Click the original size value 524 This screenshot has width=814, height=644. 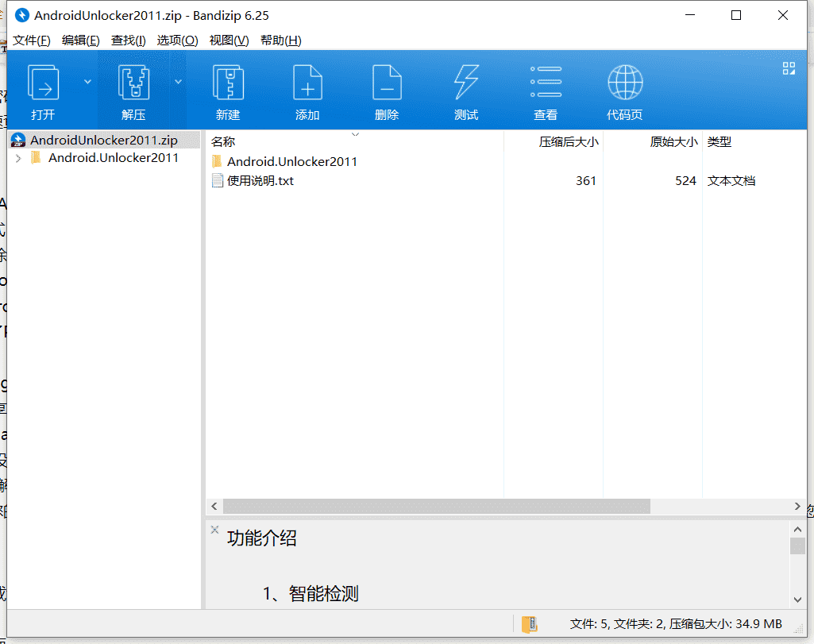pos(685,180)
